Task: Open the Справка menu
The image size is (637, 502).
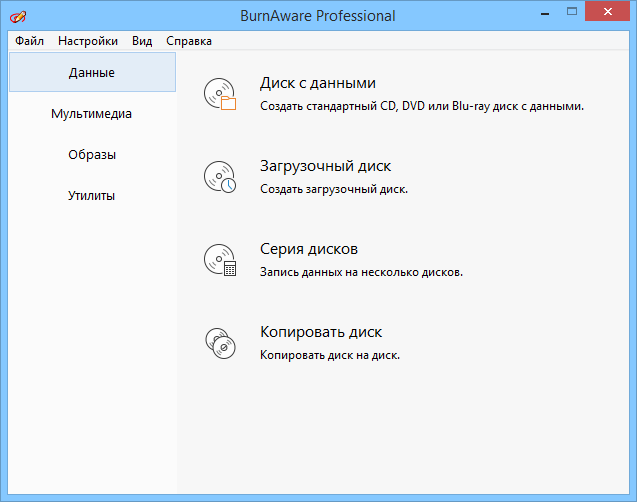Action: point(189,41)
